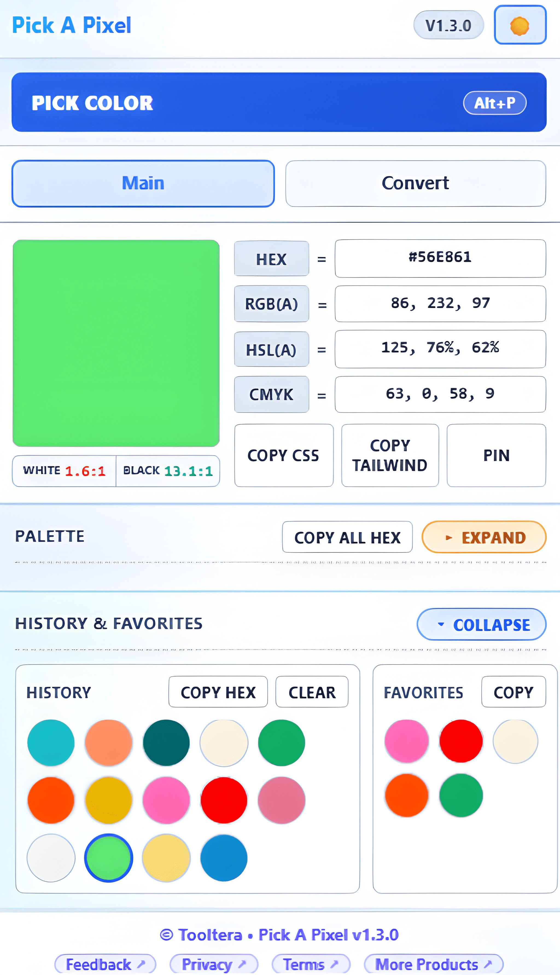Screen dimensions: 560x975
Task: Expand the Palette section
Action: (x=484, y=537)
